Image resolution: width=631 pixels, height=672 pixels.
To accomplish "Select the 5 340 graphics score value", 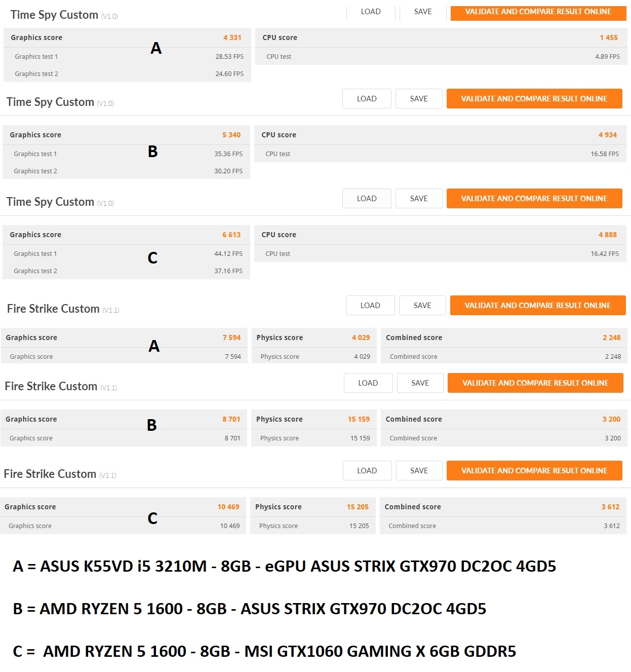I will [231, 135].
